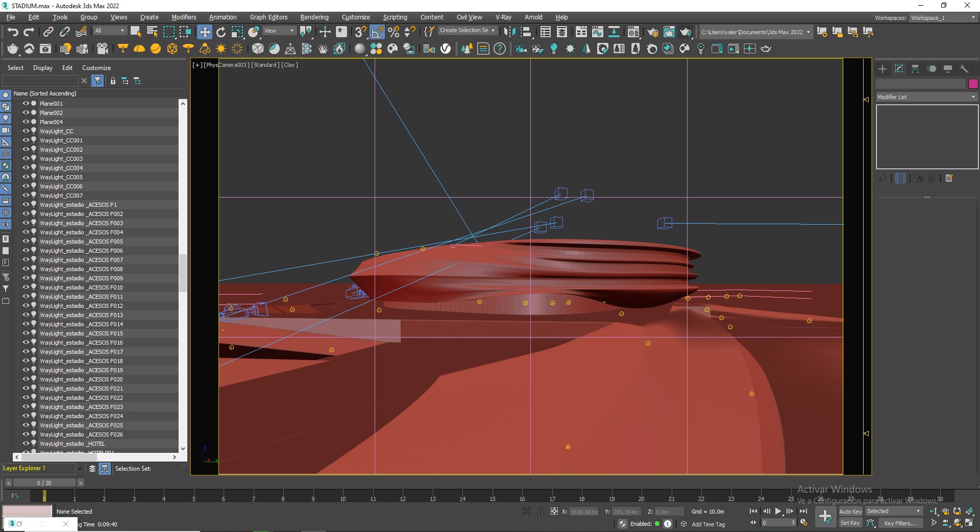The height and width of the screenshot is (532, 980).
Task: Click the Select Object arrow tool
Action: point(136,32)
